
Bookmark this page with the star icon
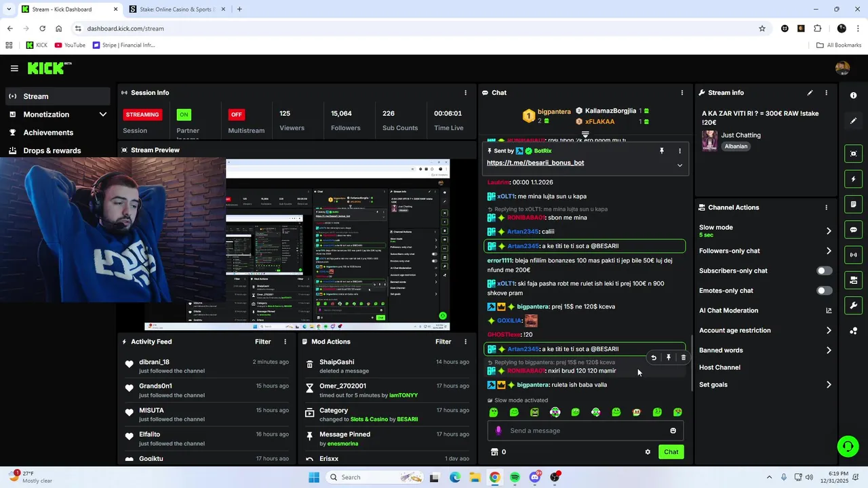pos(762,28)
